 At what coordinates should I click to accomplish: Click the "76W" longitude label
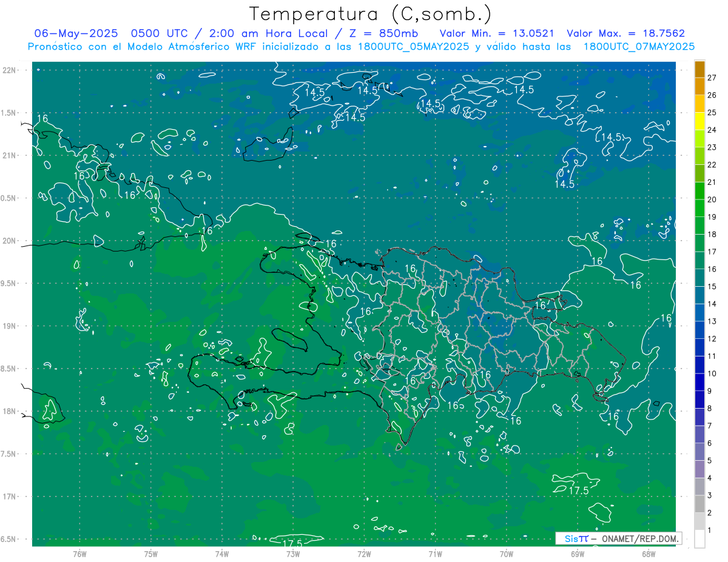coord(79,554)
